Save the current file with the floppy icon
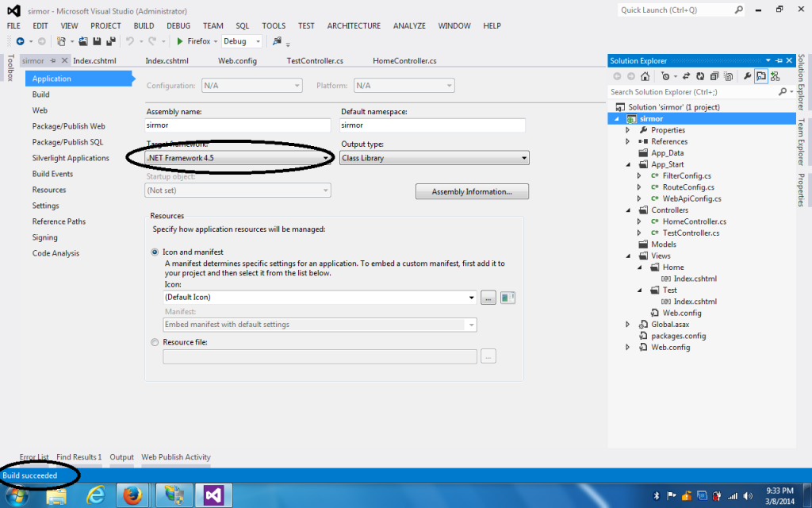The height and width of the screenshot is (508, 812). point(97,41)
